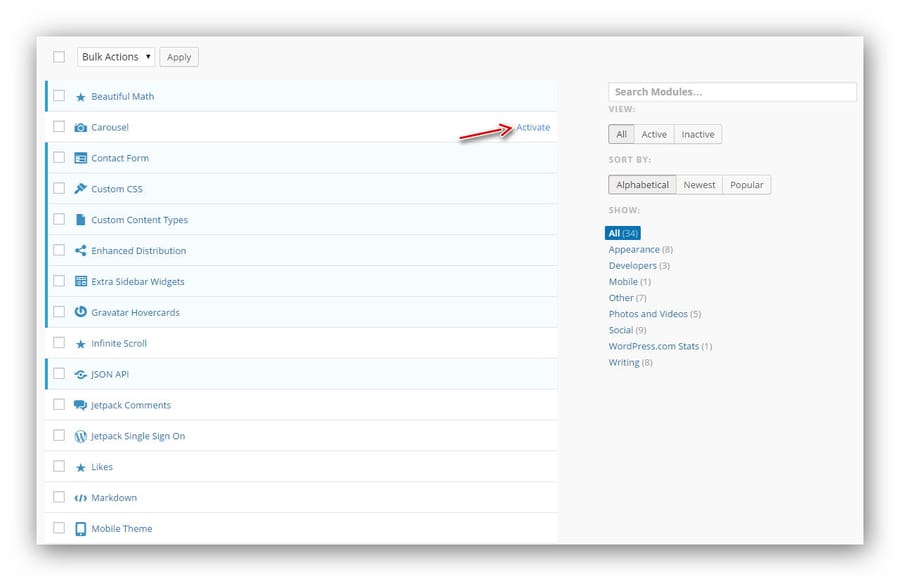The height and width of the screenshot is (581, 900).
Task: Check the Custom Content Types checkbox
Action: 59,219
